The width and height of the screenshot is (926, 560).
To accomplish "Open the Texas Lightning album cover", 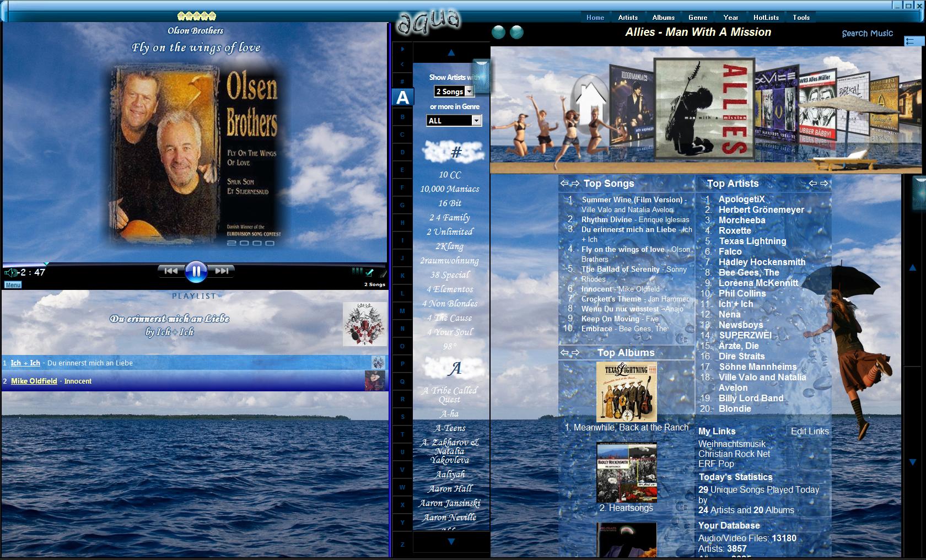I will 627,392.
